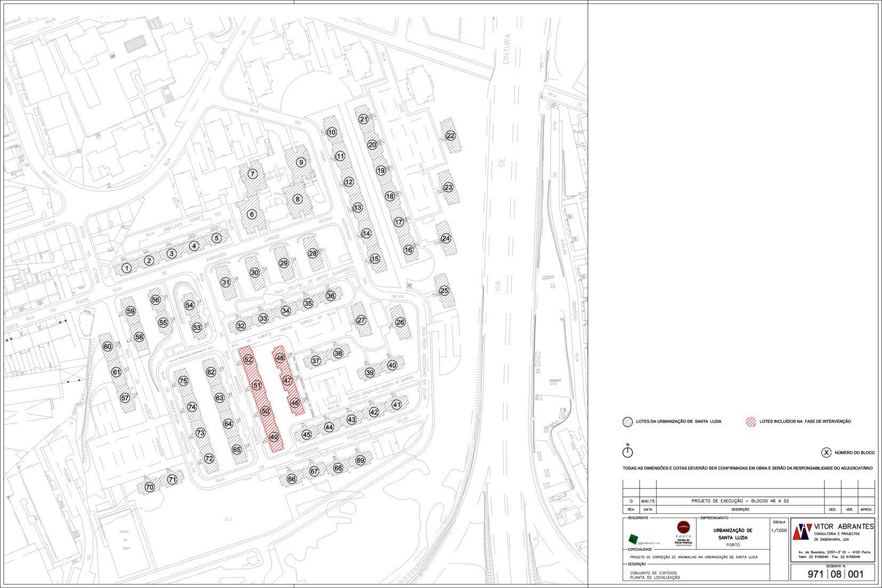Image resolution: width=882 pixels, height=588 pixels.
Task: Click block number 54 circle
Action: pos(189,305)
